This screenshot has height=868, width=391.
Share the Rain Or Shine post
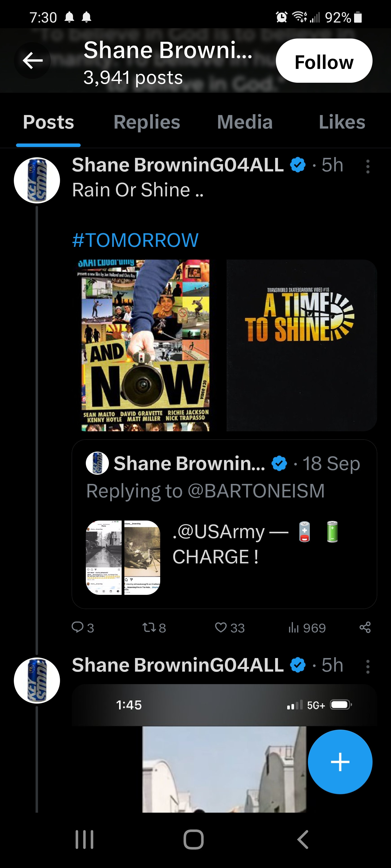click(x=365, y=627)
